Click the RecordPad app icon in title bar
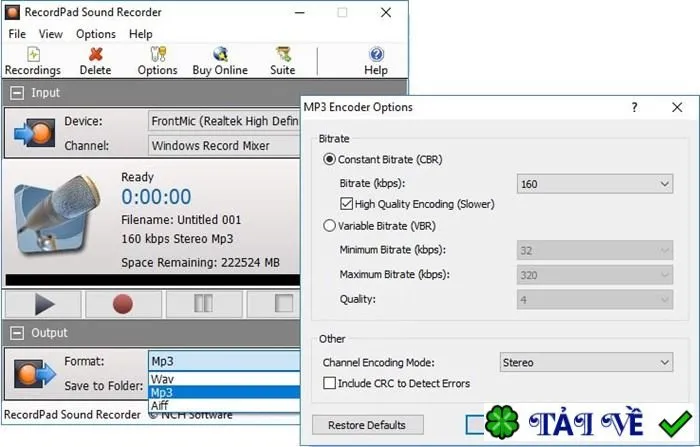 coord(12,13)
